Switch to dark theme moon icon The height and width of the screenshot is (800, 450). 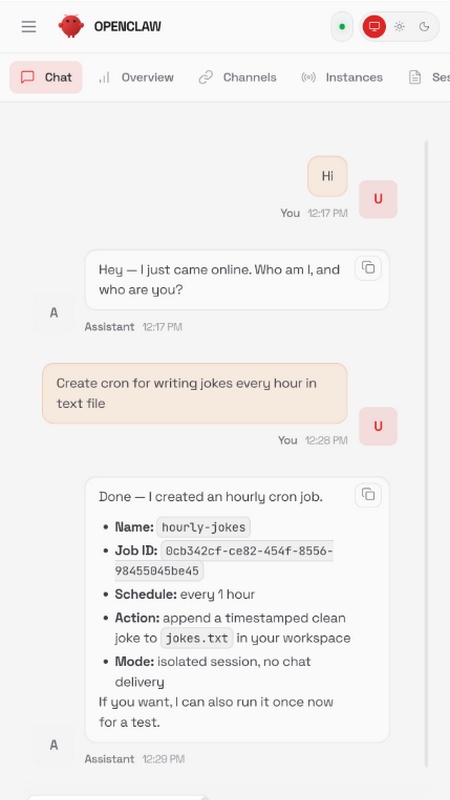[424, 27]
